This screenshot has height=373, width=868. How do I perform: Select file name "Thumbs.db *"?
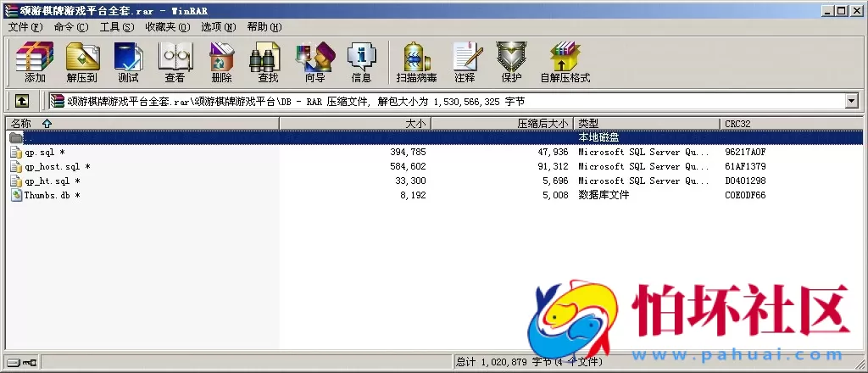[52, 195]
